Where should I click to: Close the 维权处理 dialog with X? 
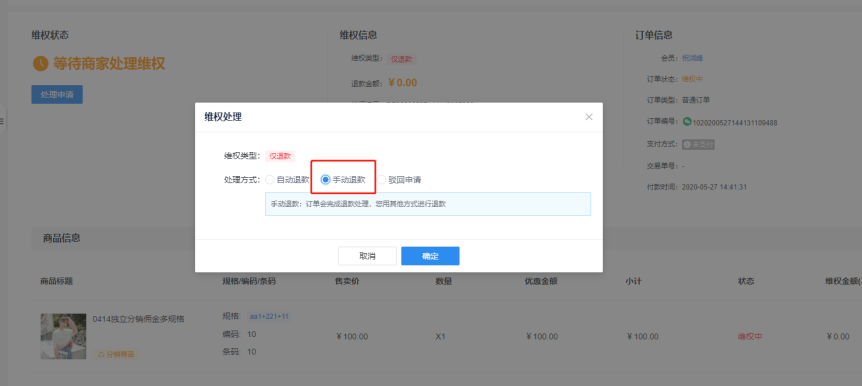(589, 117)
